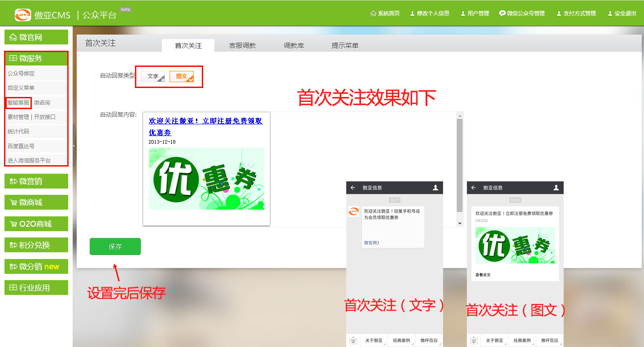644x347 pixels.
Task: Click the cart icon on 微商城
Action: (13, 202)
